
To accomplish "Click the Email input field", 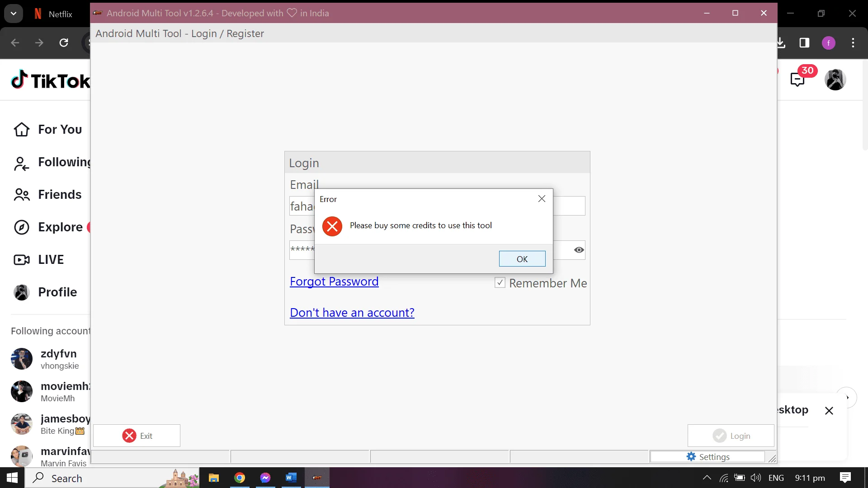I will point(437,206).
